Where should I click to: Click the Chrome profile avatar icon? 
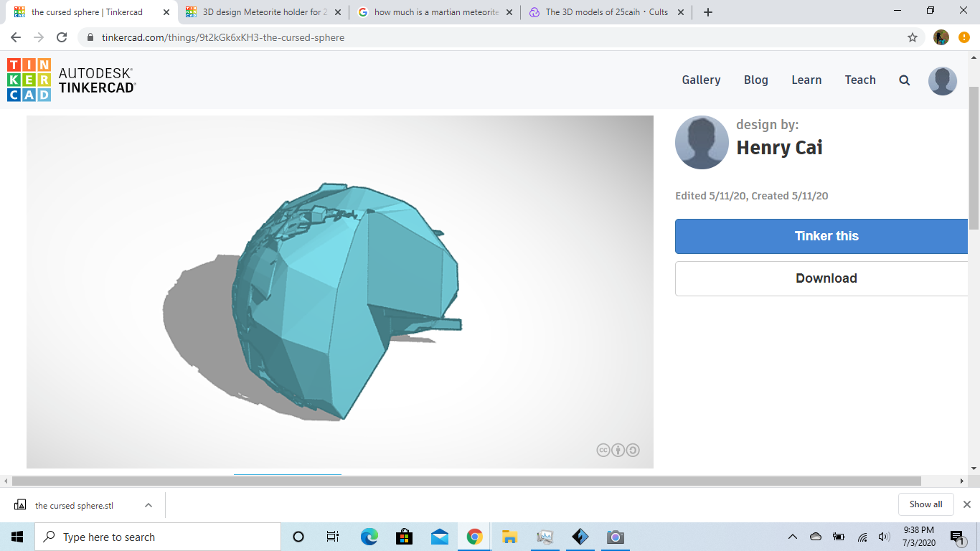tap(941, 37)
